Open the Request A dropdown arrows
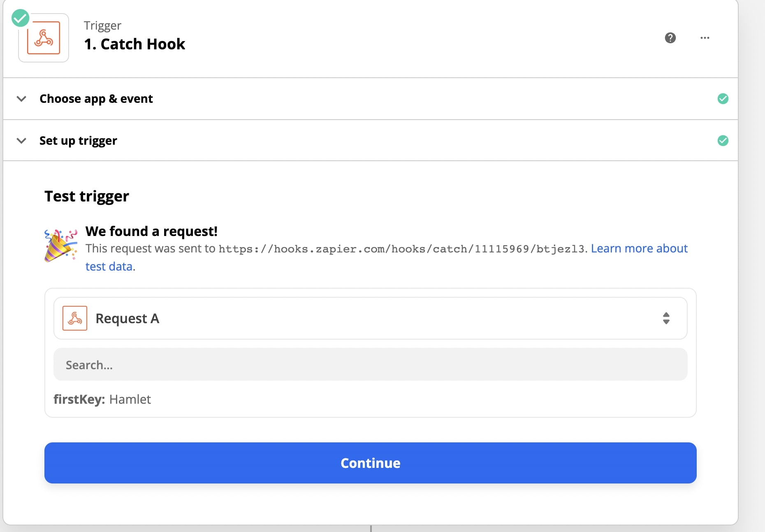The height and width of the screenshot is (532, 765). (666, 318)
